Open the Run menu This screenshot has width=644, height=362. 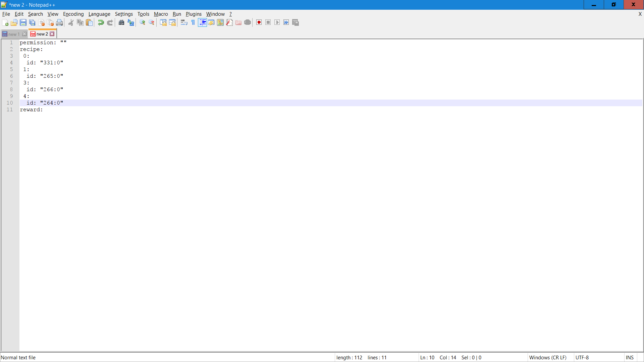pyautogui.click(x=177, y=14)
